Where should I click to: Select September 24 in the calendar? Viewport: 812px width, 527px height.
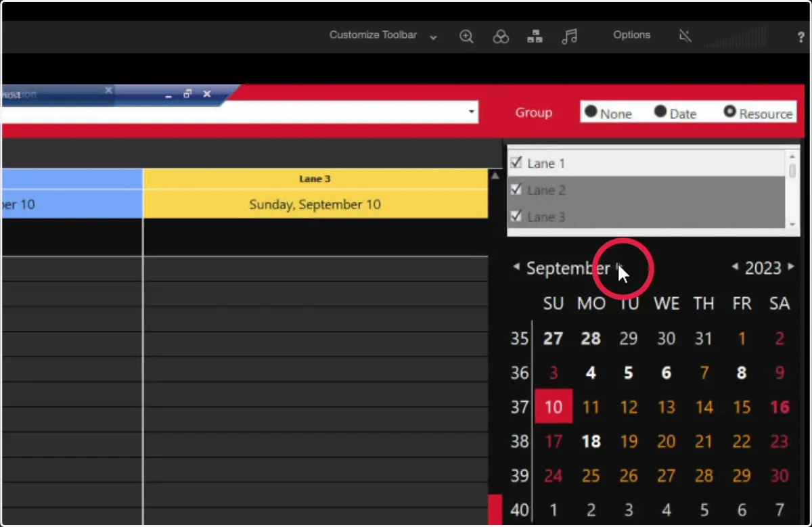pos(554,476)
